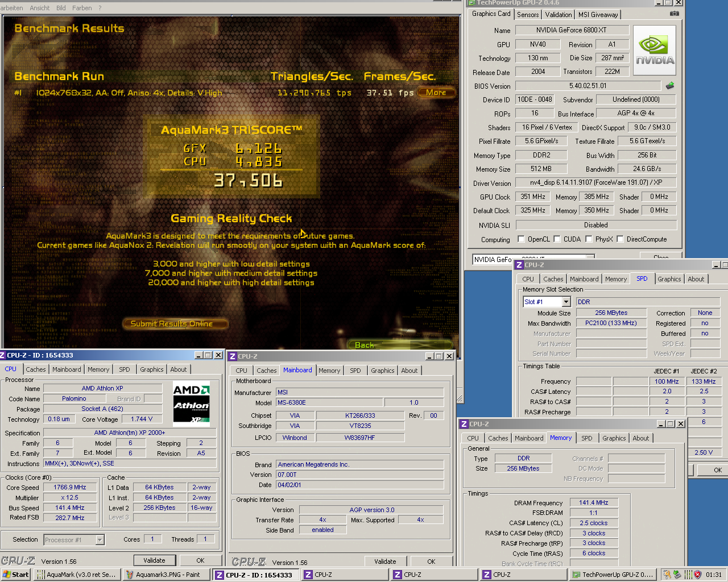Click the GPU-Z icon in the taskbar button
This screenshot has height=582, width=728.
click(576, 575)
